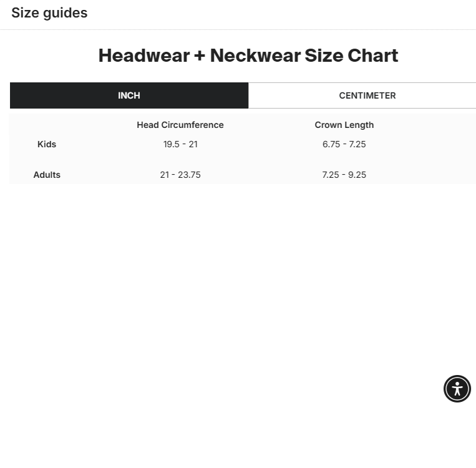Select Adults crown length value 7.25 - 9.25

[344, 175]
